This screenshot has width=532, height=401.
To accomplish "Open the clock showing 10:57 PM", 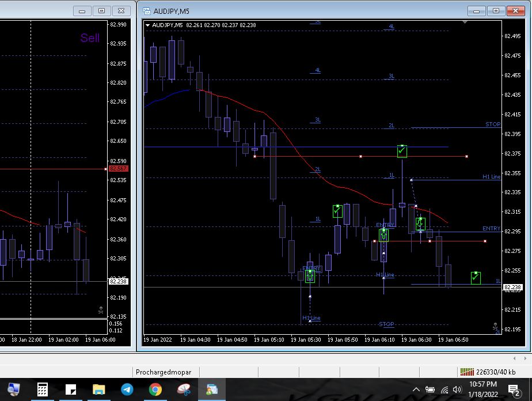I will pyautogui.click(x=483, y=389).
